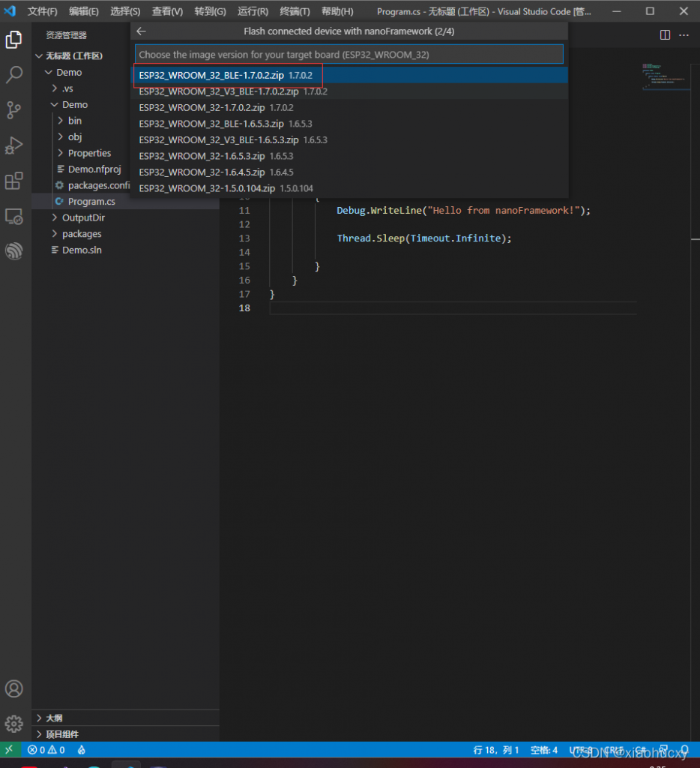
Task: Split the editor to the right
Action: 665,35
